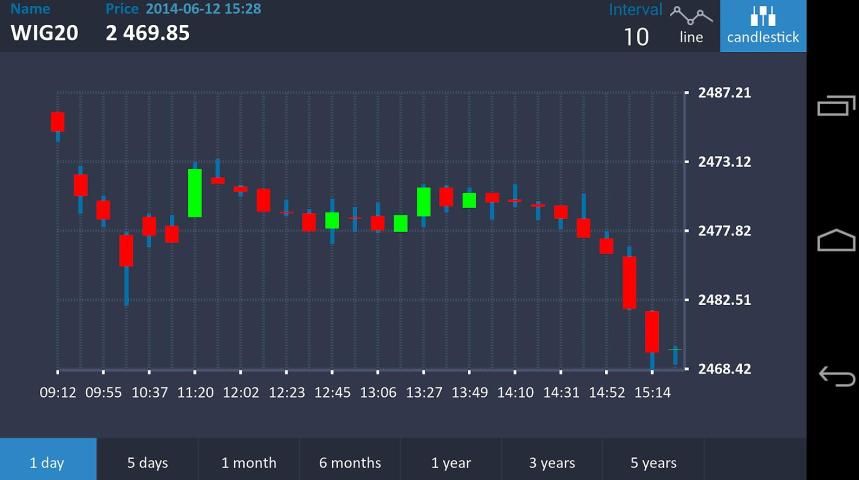
Task: Show the 5 years range
Action: point(653,462)
